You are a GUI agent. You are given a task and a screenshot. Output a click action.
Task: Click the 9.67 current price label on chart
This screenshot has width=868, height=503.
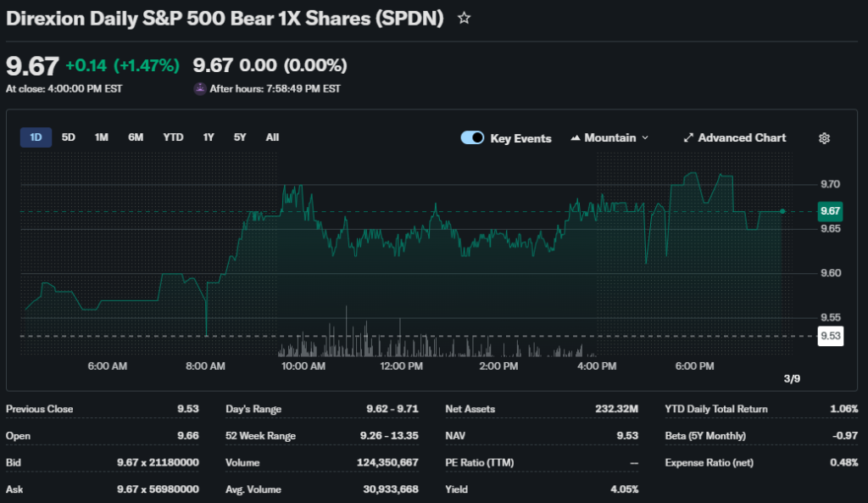[x=830, y=211]
